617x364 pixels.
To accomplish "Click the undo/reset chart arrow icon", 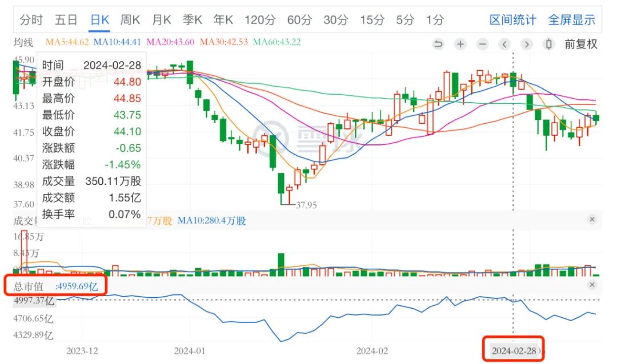I will point(438,44).
